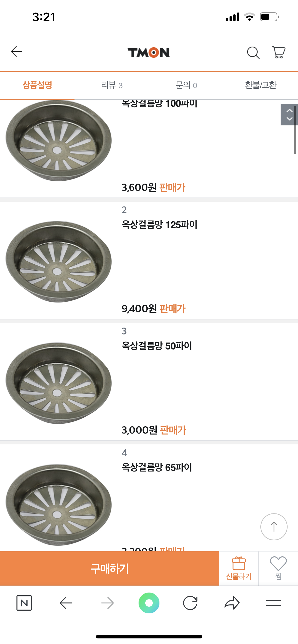This screenshot has height=644, width=298.
Task: Open the shopping cart
Action: point(279,52)
